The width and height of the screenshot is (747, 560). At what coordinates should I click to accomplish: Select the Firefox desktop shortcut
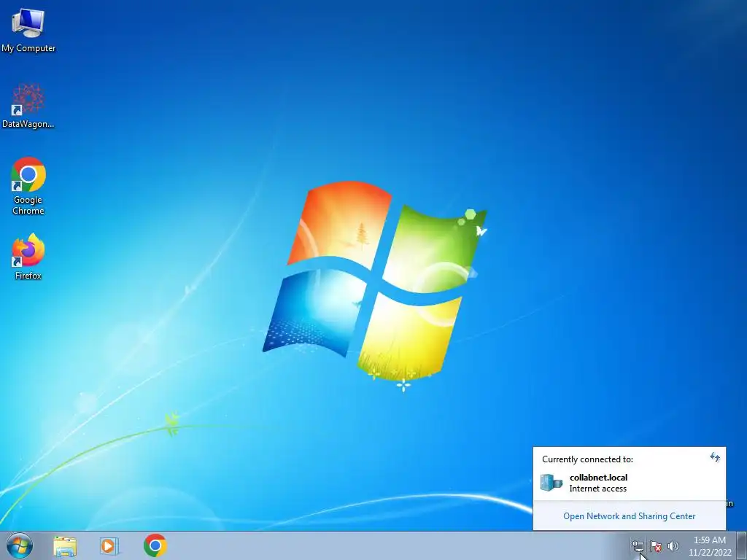pyautogui.click(x=28, y=256)
